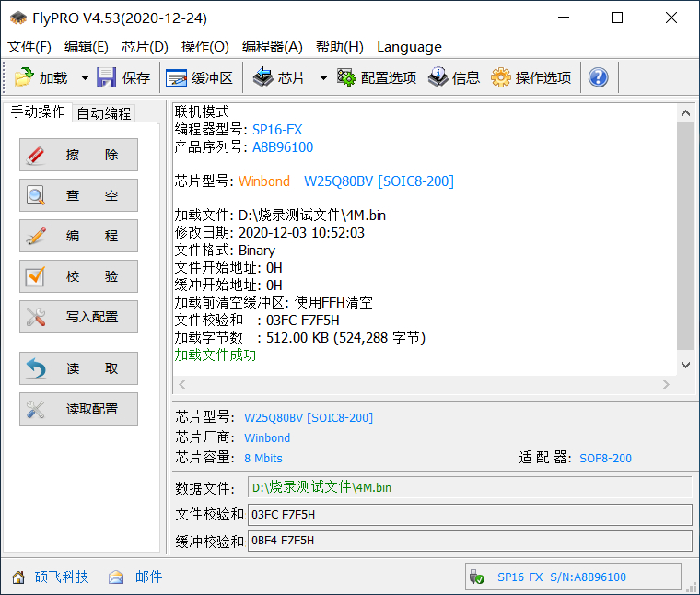Click the blue Help question mark icon
The image size is (700, 595).
(598, 78)
